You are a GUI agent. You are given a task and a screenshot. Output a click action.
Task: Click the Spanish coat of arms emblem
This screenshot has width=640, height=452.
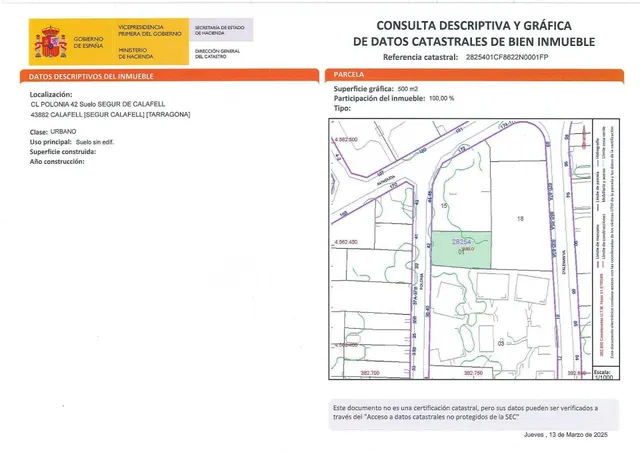click(51, 42)
